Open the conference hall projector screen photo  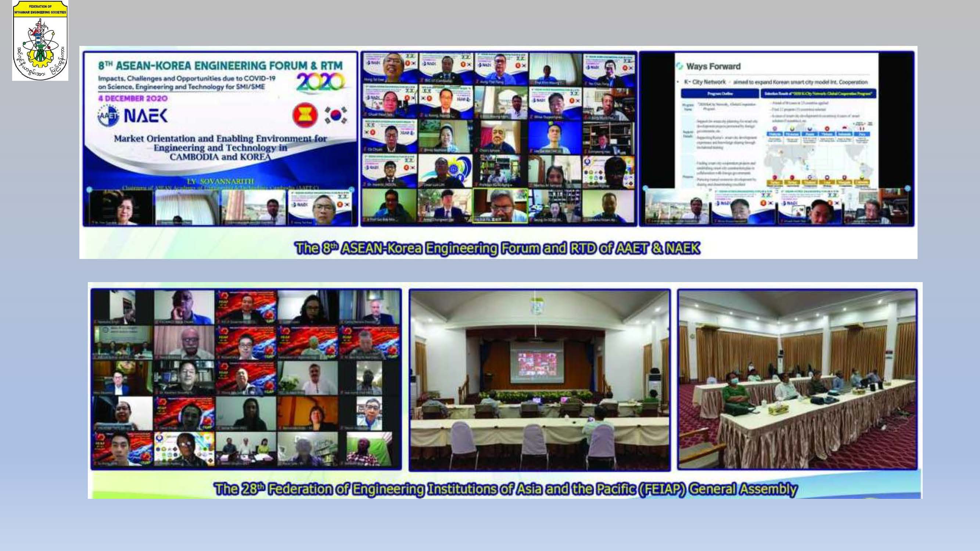point(539,380)
